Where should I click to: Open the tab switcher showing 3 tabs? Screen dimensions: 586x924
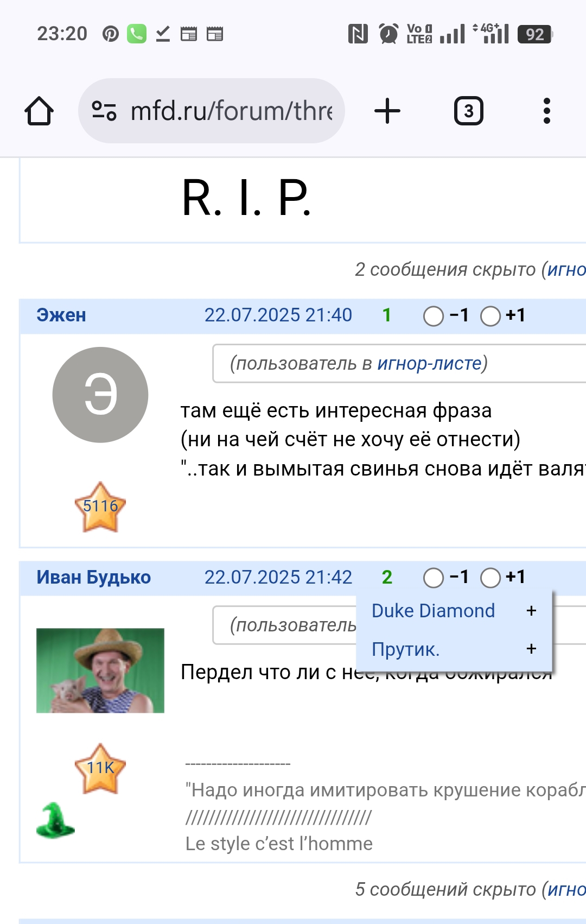468,111
